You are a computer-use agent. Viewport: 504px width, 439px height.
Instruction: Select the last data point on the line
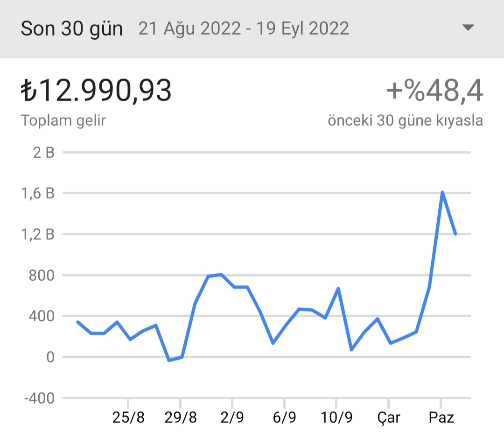(x=455, y=234)
